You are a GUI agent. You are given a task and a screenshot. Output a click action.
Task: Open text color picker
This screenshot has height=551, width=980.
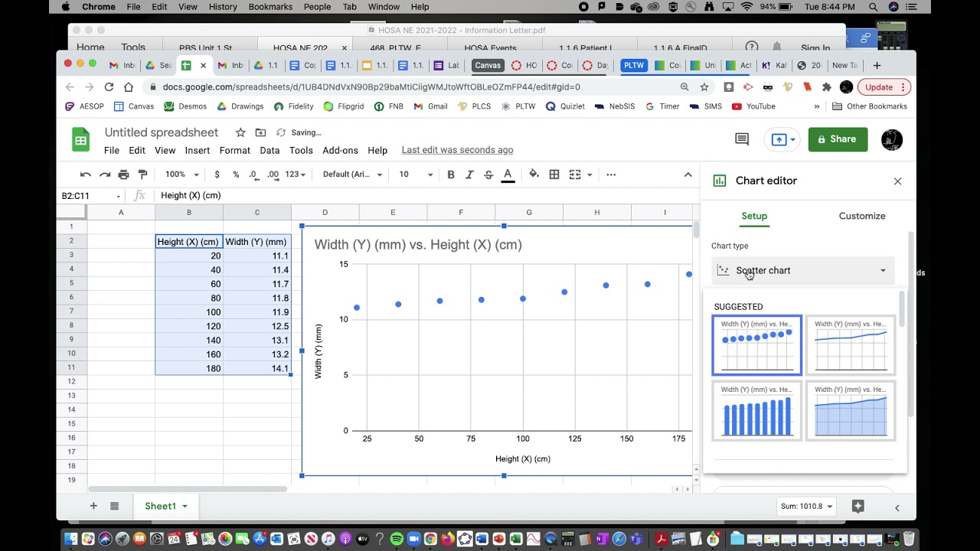click(x=508, y=174)
